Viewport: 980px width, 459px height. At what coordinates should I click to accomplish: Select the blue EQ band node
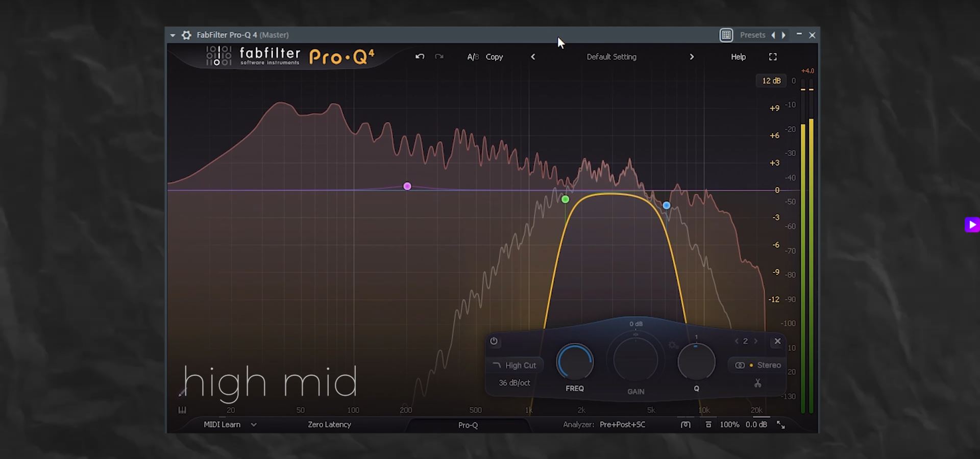pyautogui.click(x=667, y=206)
